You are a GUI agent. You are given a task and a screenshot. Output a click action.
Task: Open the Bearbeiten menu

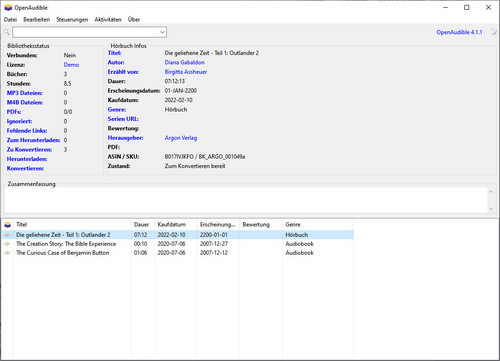[36, 20]
